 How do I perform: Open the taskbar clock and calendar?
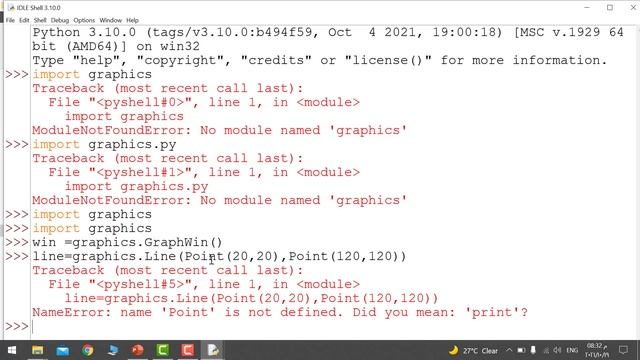597,350
